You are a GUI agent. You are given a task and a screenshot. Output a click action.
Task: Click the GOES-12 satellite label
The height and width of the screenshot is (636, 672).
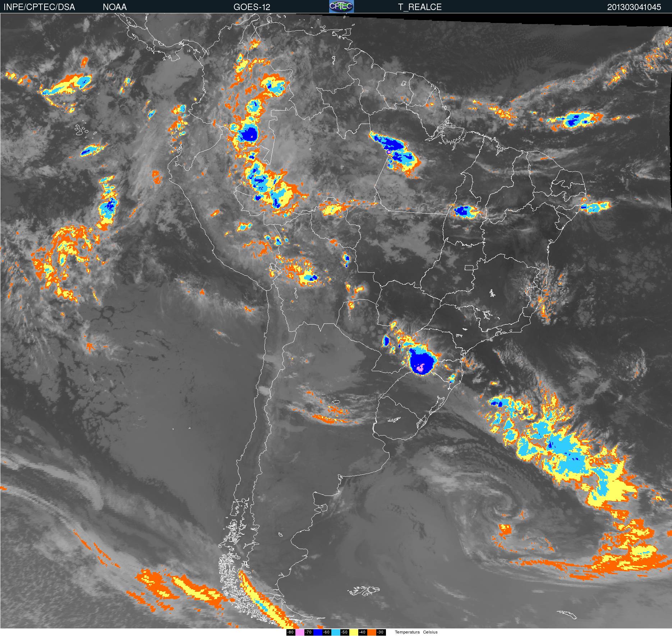click(x=252, y=7)
